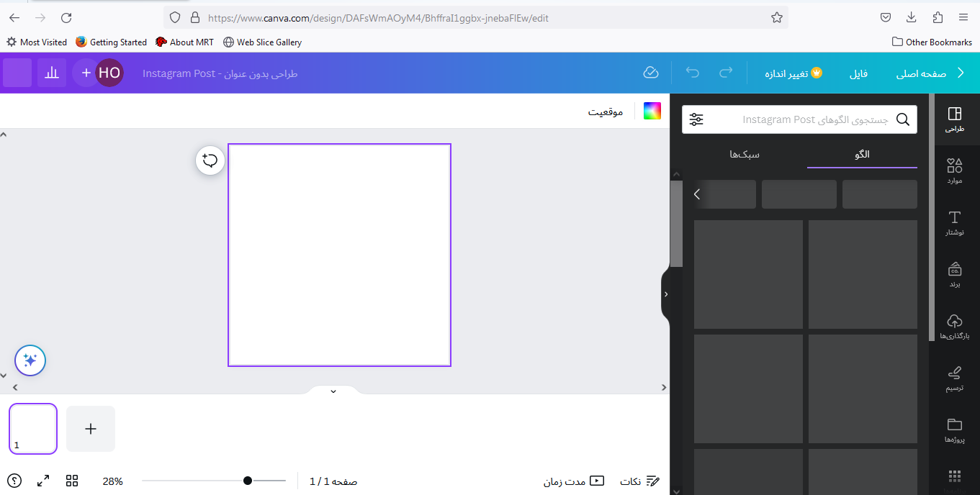Click the Firefox bookmark star icon
The image size is (980, 495).
(776, 17)
